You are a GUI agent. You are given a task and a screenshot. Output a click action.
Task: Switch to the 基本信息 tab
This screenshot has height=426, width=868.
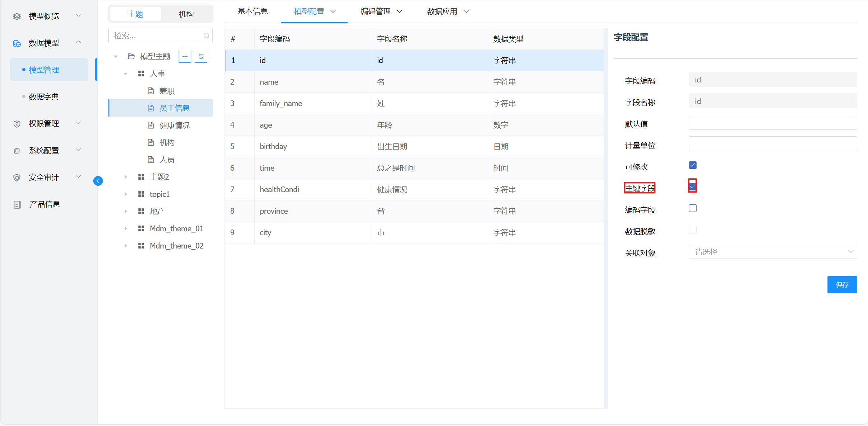click(x=253, y=11)
